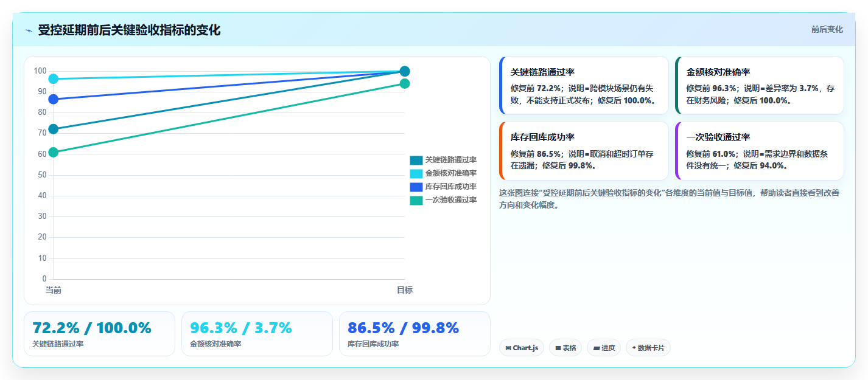
Task: Click the y-axis tick label 60
Action: point(42,154)
